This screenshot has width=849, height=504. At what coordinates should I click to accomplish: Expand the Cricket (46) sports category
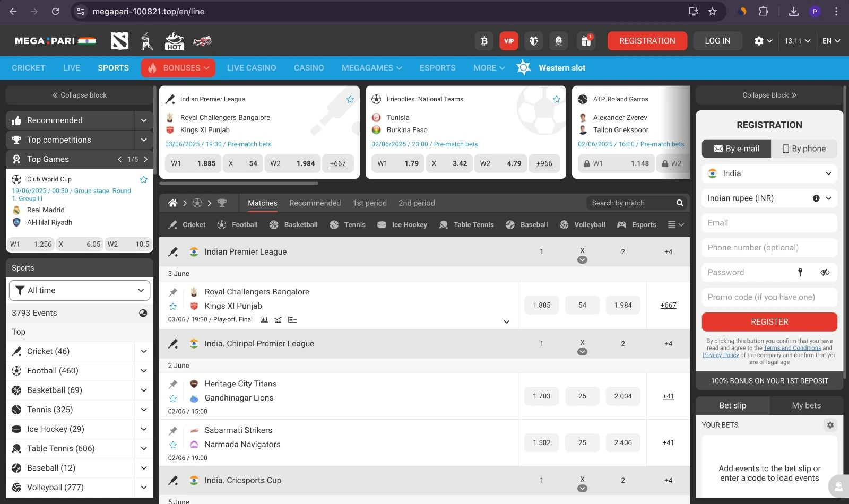tap(144, 351)
